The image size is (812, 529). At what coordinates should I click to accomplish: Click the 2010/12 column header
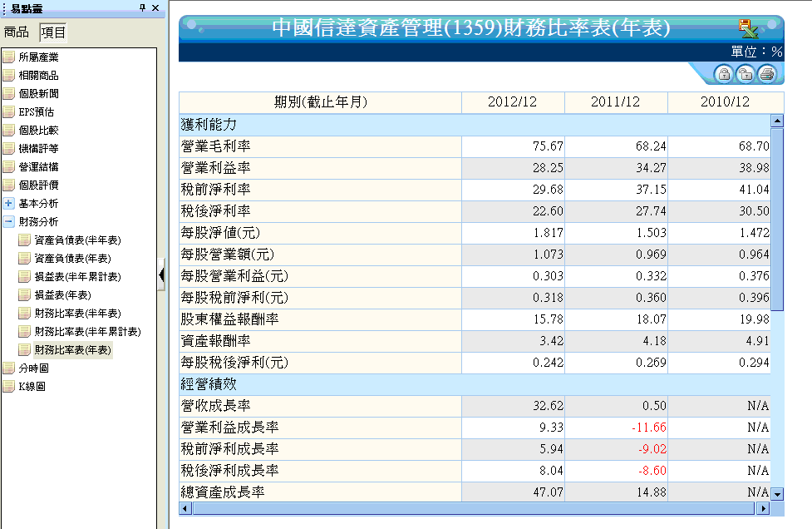(x=725, y=102)
